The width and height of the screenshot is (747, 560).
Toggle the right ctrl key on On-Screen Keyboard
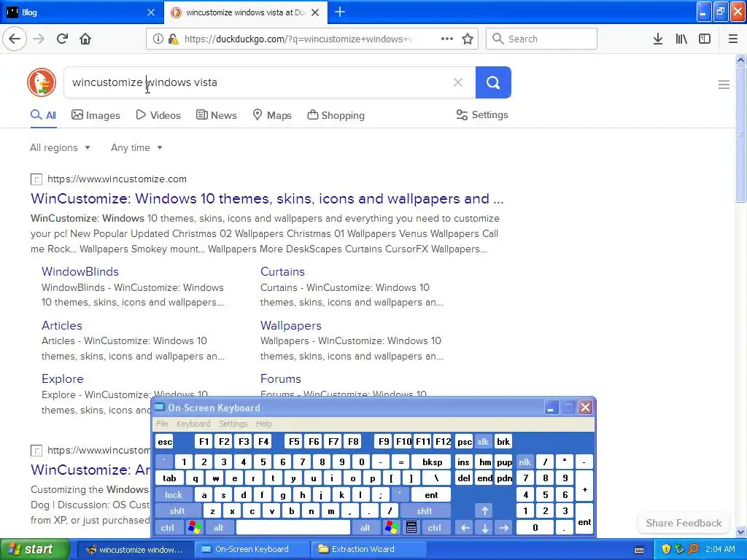pyautogui.click(x=434, y=528)
